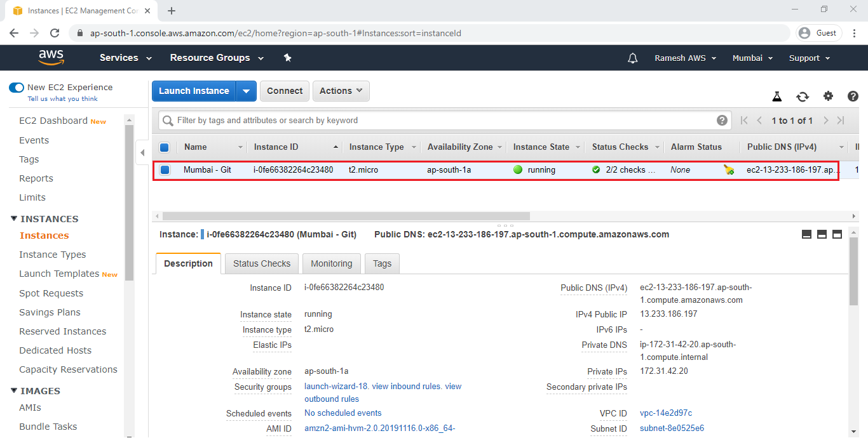The width and height of the screenshot is (868, 438).
Task: Refresh the instances list
Action: [803, 96]
